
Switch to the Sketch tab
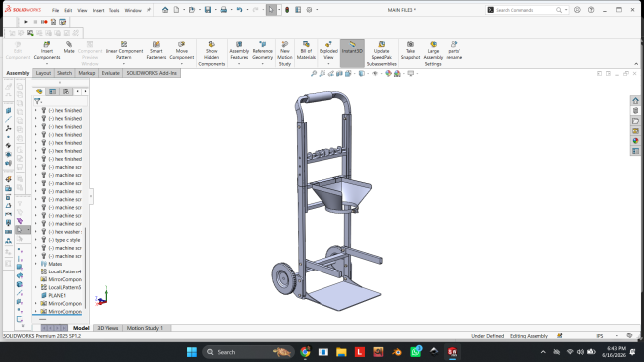[64, 73]
